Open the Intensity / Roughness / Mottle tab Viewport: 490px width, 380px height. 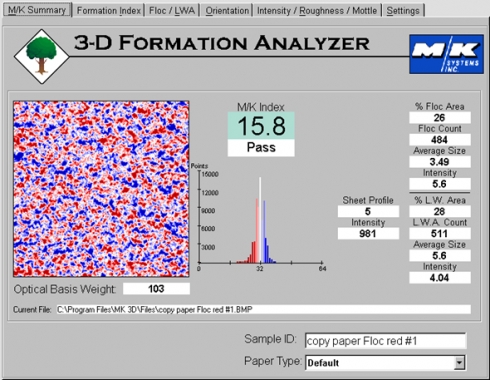(x=317, y=10)
